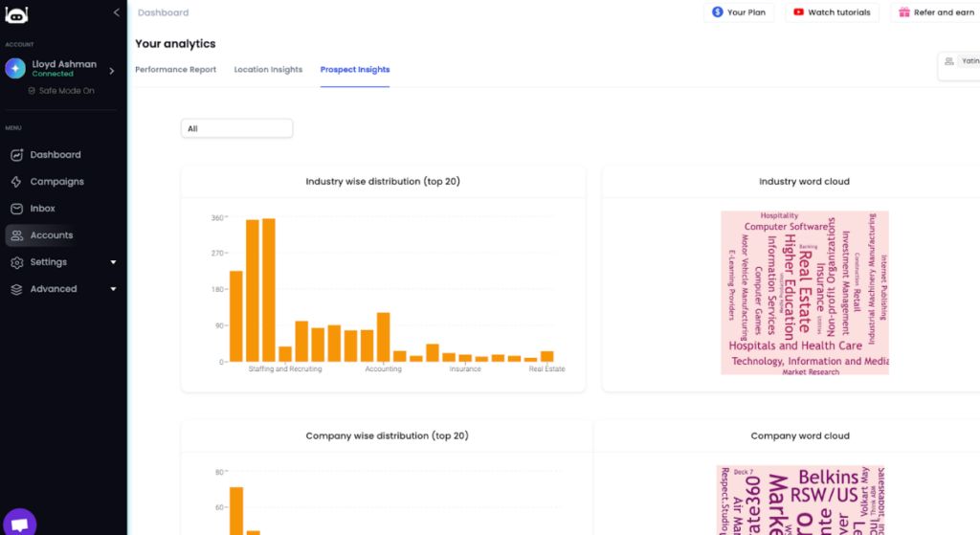Screen dimensions: 980x535
Task: Toggle the Safe Mode On indicator
Action: [61, 91]
